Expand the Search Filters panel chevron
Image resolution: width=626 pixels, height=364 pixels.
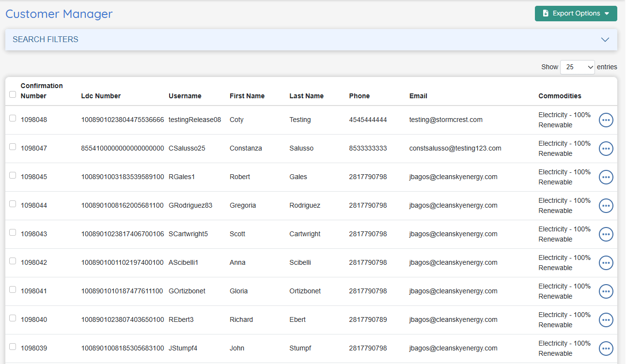tap(605, 40)
